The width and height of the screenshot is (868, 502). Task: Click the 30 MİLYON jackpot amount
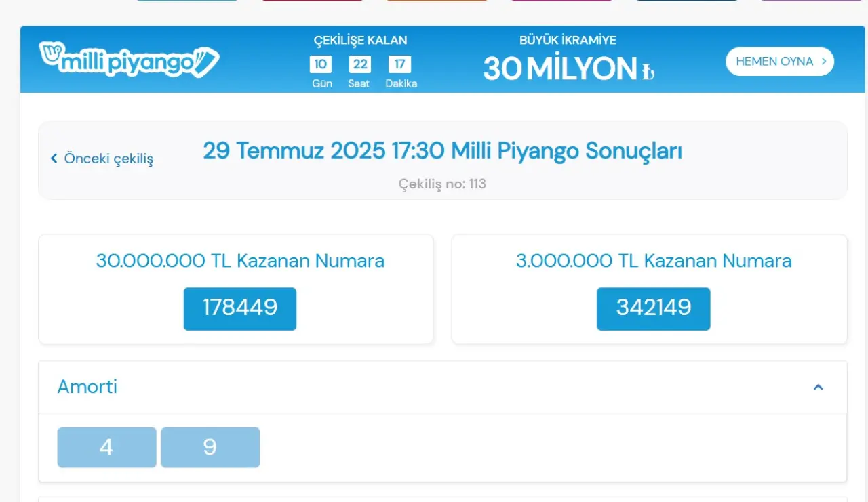(560, 68)
